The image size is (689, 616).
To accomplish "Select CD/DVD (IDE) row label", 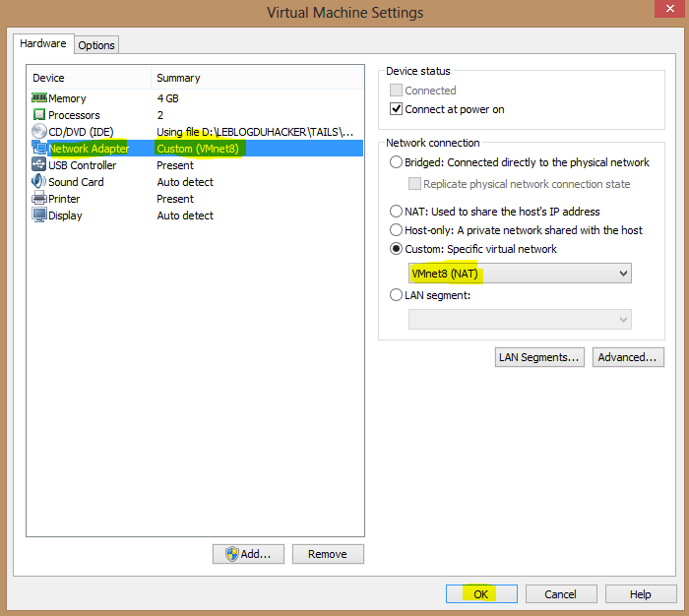I will (x=81, y=132).
